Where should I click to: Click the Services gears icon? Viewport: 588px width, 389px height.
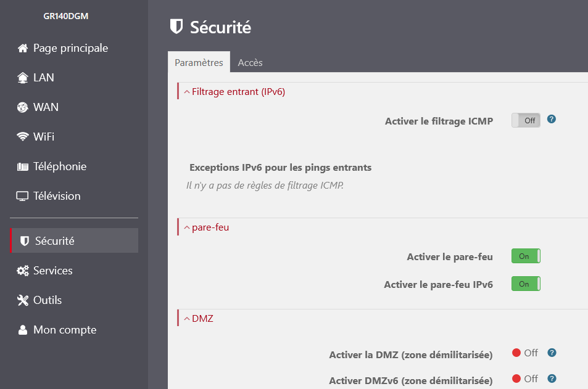click(x=23, y=271)
